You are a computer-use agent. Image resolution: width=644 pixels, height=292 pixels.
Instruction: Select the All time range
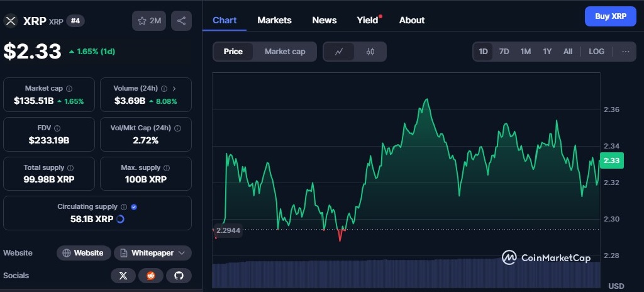click(x=568, y=52)
